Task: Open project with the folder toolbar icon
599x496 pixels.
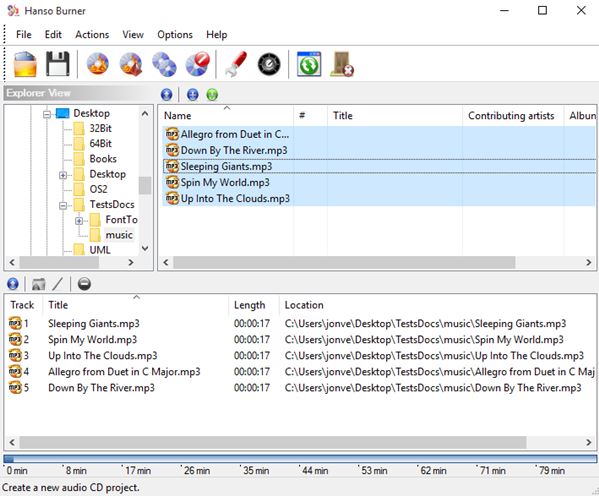Action: [x=25, y=64]
